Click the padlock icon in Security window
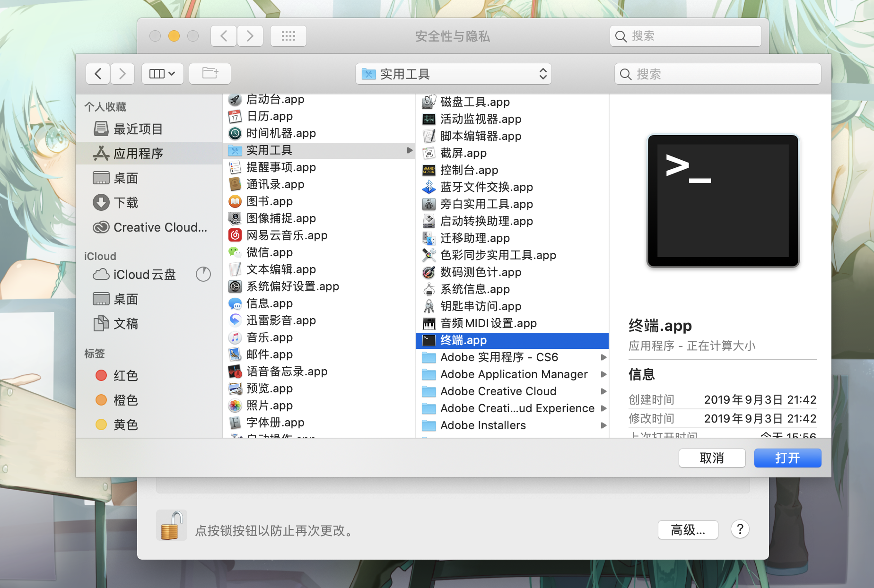This screenshot has width=874, height=588. [x=171, y=525]
